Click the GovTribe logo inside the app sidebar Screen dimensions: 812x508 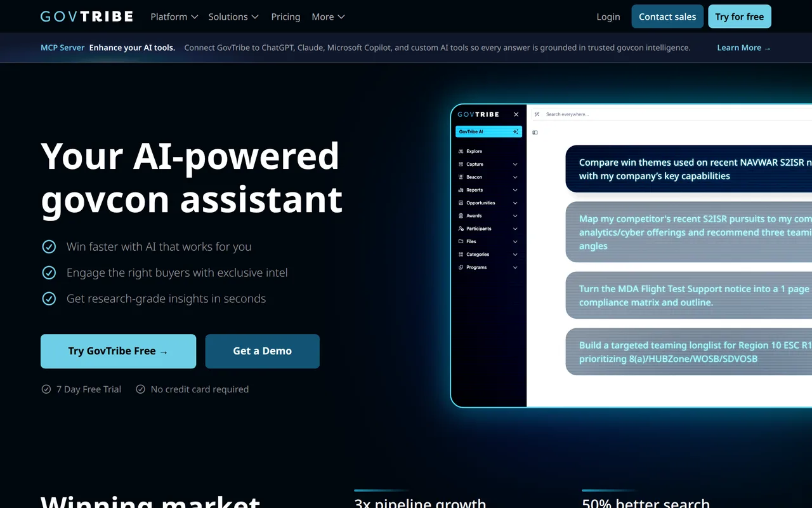point(478,114)
